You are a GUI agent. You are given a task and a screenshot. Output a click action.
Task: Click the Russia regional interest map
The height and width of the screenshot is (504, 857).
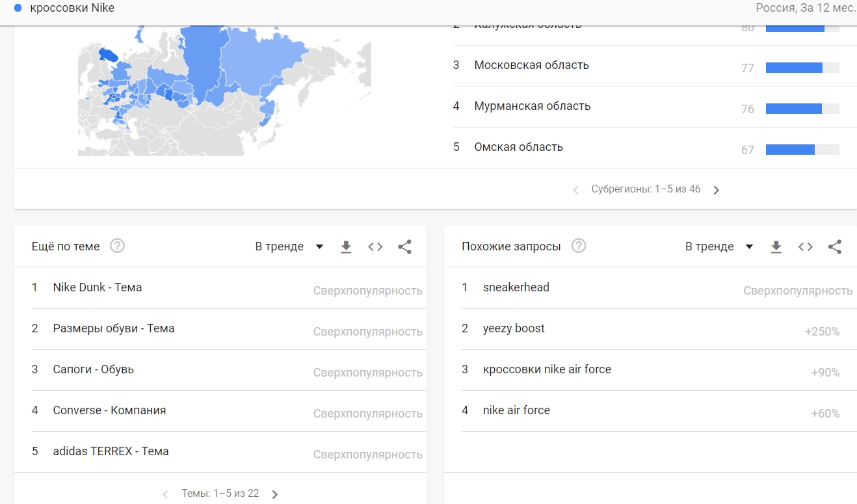[224, 90]
